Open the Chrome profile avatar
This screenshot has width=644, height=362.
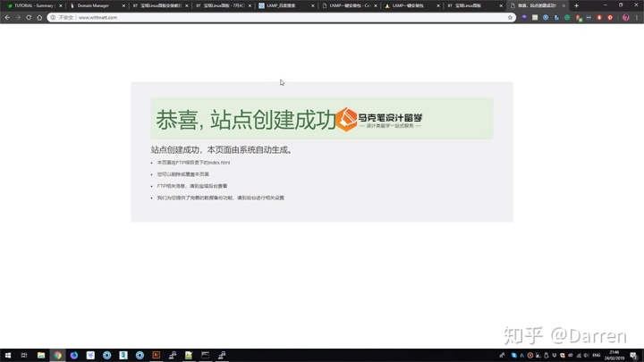tap(626, 18)
